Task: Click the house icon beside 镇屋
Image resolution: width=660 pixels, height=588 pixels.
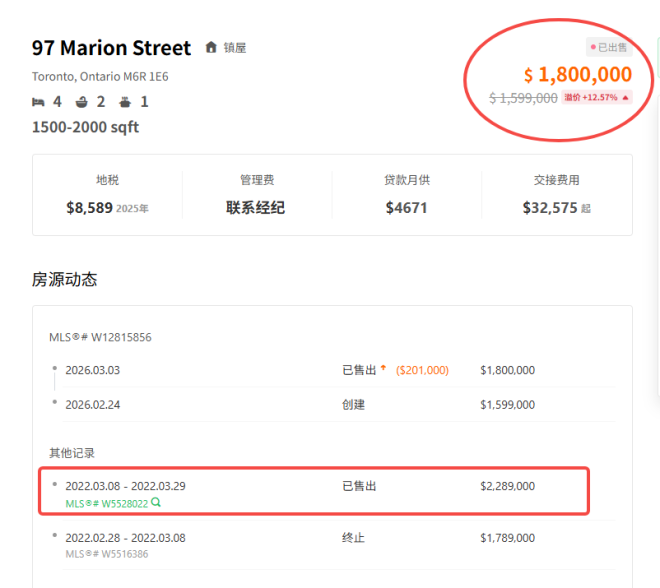Action: pyautogui.click(x=211, y=48)
